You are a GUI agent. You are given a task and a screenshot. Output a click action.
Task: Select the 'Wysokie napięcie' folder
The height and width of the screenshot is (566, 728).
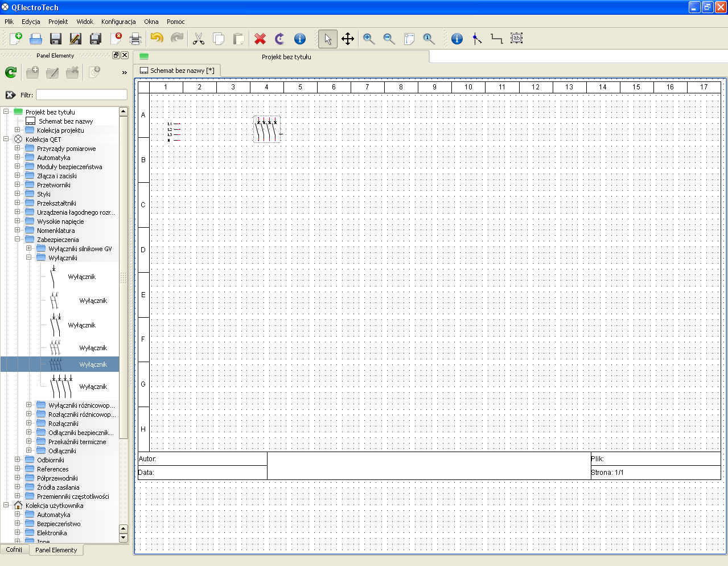coord(60,222)
